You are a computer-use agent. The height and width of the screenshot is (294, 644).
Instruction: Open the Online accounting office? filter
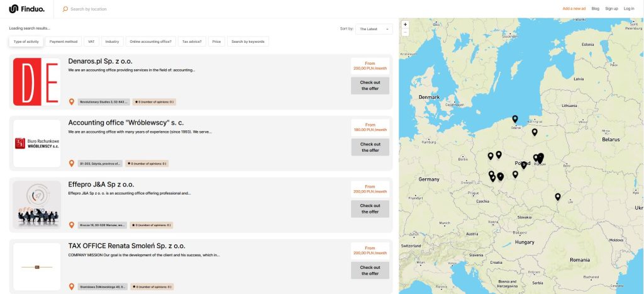[x=151, y=42]
